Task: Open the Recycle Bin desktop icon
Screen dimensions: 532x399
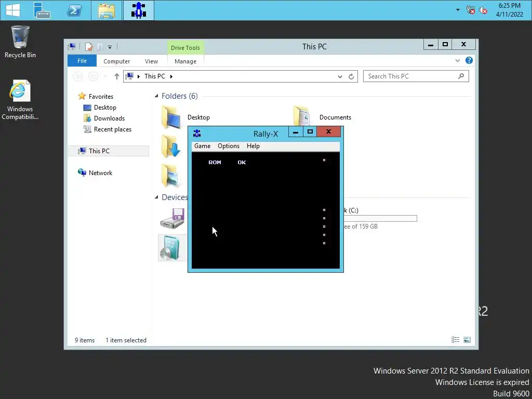Action: 20,42
